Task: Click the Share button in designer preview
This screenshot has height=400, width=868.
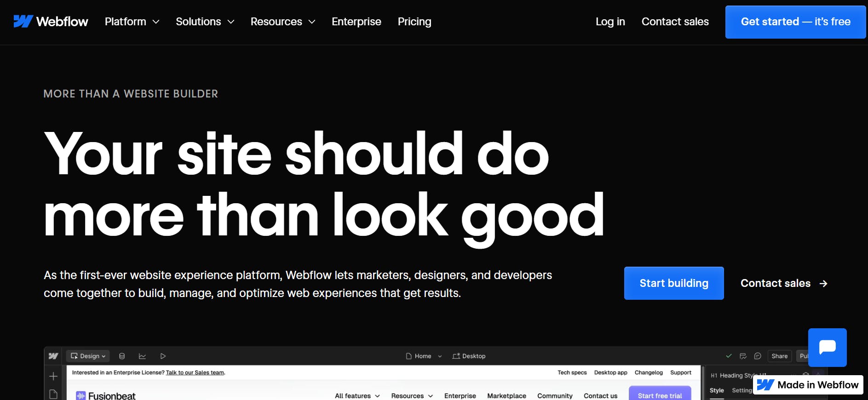Action: [x=780, y=356]
